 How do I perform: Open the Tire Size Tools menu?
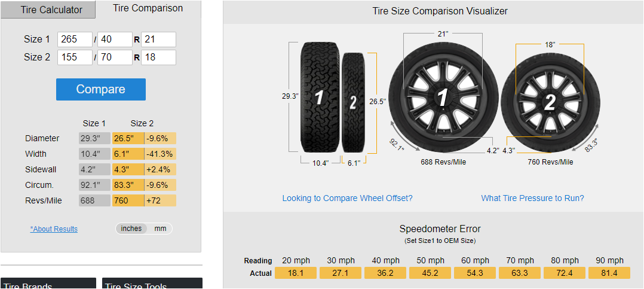coord(152,284)
